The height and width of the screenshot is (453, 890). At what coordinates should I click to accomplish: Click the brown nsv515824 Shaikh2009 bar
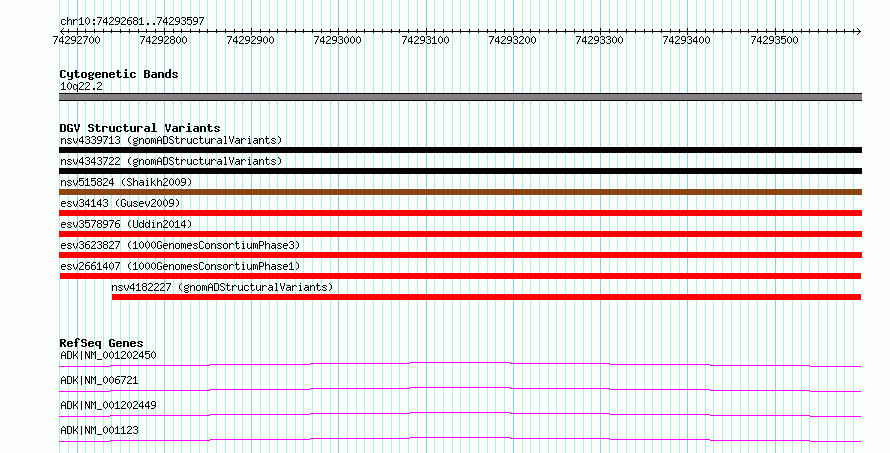click(x=460, y=192)
